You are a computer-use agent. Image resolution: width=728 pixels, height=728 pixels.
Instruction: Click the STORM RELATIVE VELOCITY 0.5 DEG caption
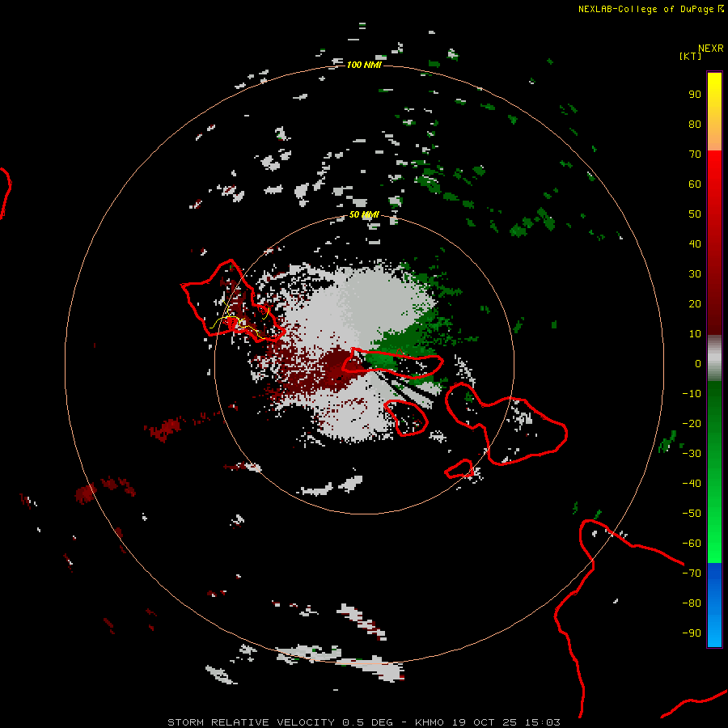280,722
